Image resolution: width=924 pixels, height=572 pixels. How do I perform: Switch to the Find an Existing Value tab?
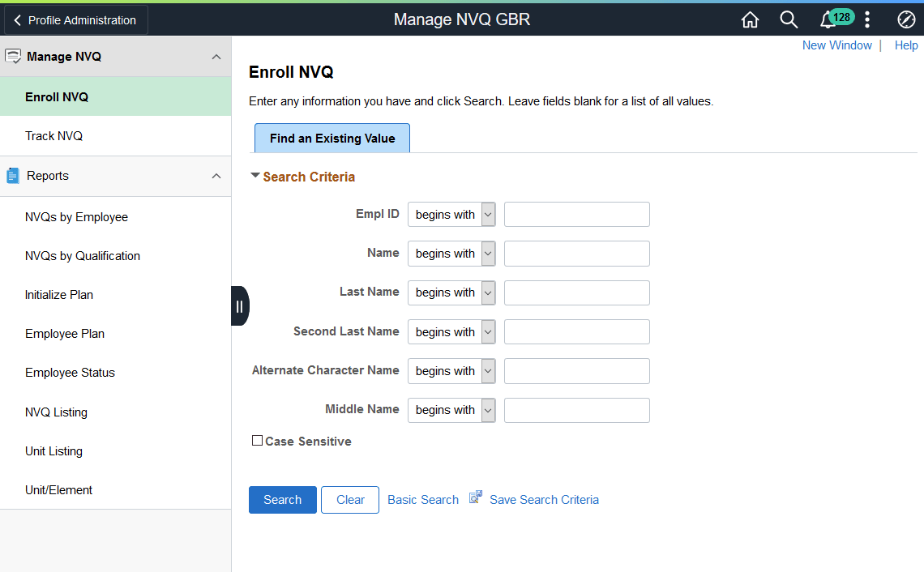coord(332,138)
